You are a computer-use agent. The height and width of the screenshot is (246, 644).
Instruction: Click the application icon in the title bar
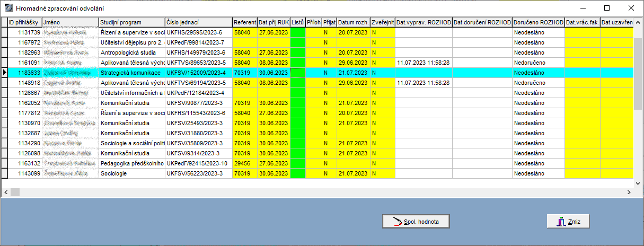coord(8,8)
